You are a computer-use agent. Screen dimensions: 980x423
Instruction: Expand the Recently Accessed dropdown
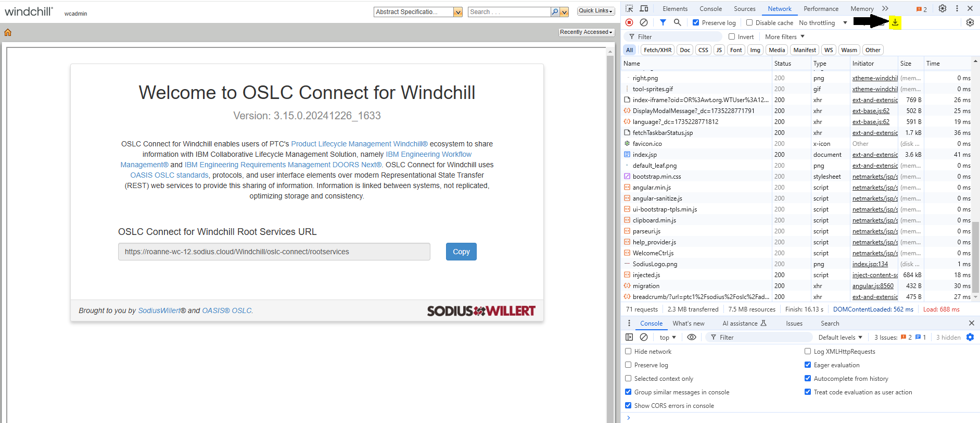pyautogui.click(x=587, y=32)
